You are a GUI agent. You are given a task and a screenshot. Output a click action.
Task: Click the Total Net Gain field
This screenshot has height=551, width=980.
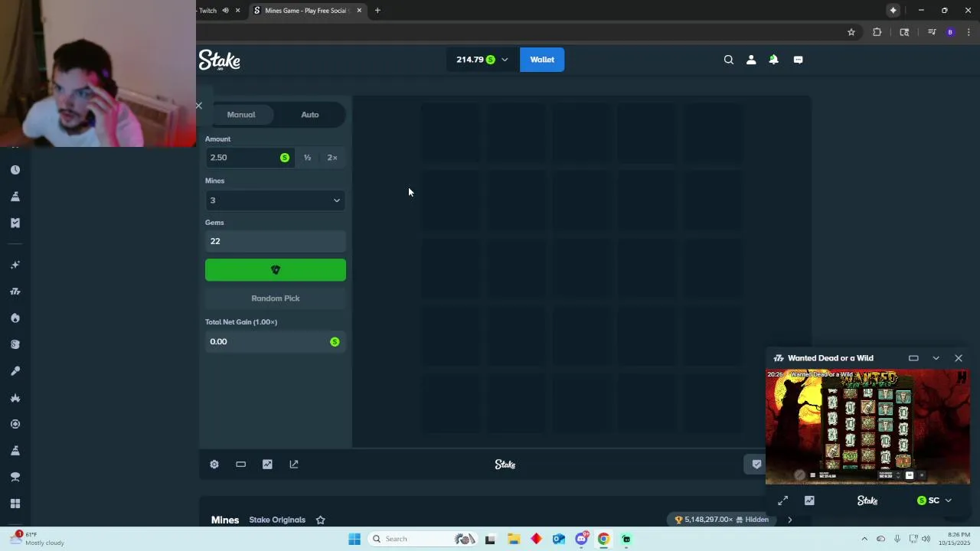click(276, 341)
